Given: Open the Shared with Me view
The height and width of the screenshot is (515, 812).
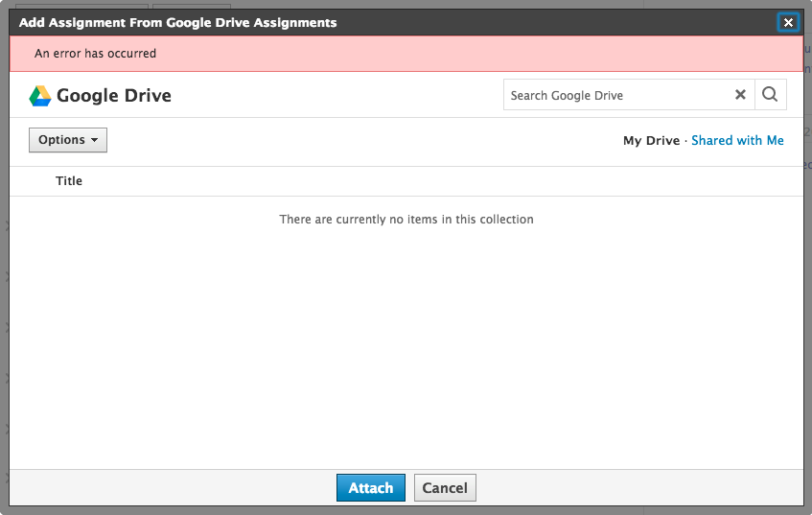Looking at the screenshot, I should click(737, 141).
